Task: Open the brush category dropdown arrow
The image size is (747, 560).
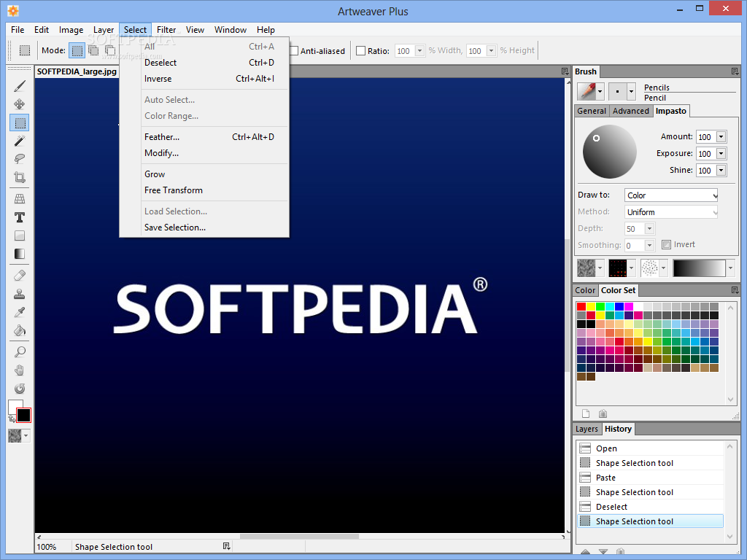Action: click(600, 91)
